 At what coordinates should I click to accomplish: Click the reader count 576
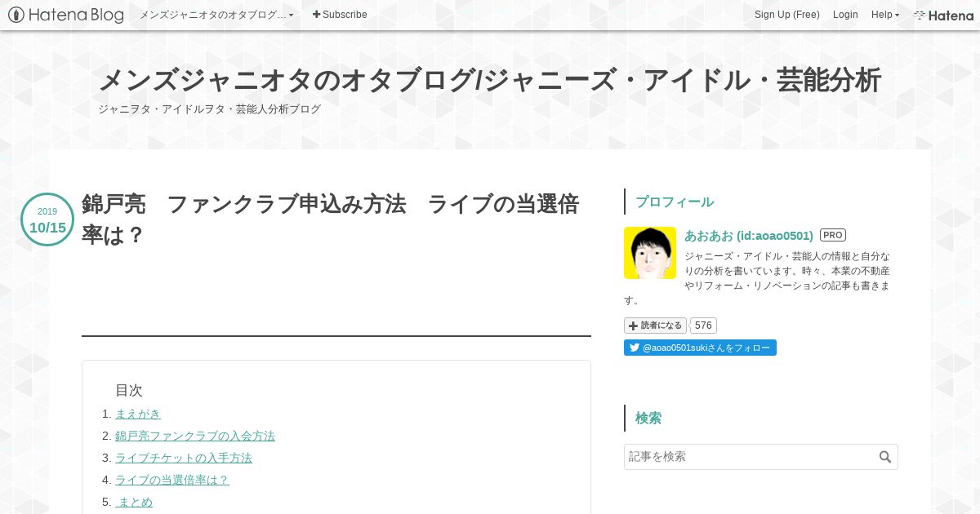[x=703, y=326]
